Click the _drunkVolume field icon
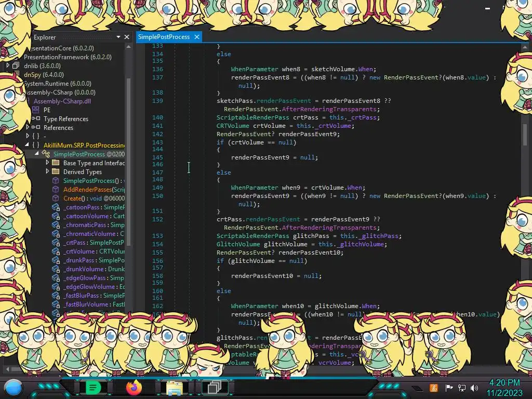 pyautogui.click(x=56, y=269)
